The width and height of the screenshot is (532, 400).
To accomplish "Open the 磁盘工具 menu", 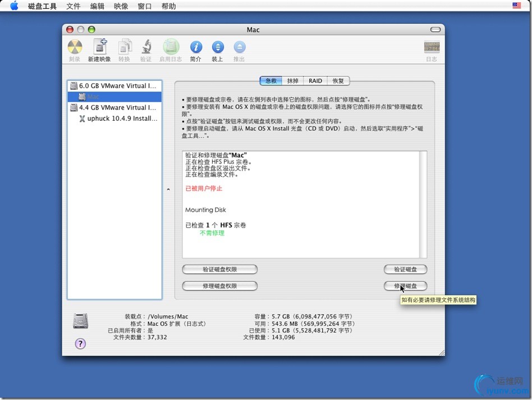I will (x=42, y=6).
